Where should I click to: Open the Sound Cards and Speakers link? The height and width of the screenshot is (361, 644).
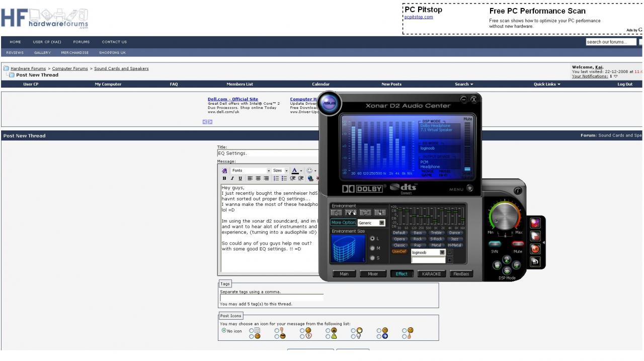121,68
